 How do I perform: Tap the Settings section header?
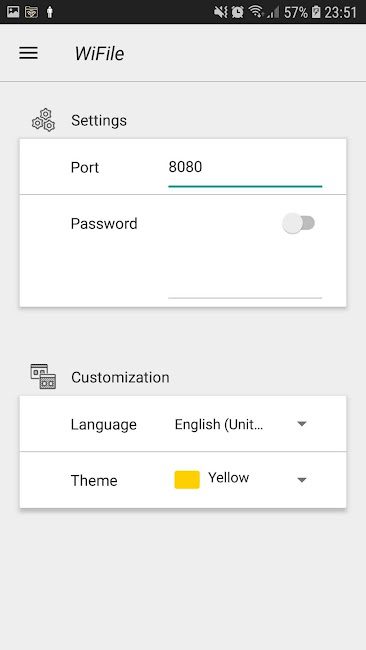pos(99,121)
